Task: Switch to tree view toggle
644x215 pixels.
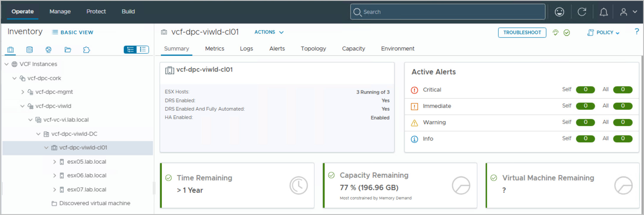Action: coord(130,49)
